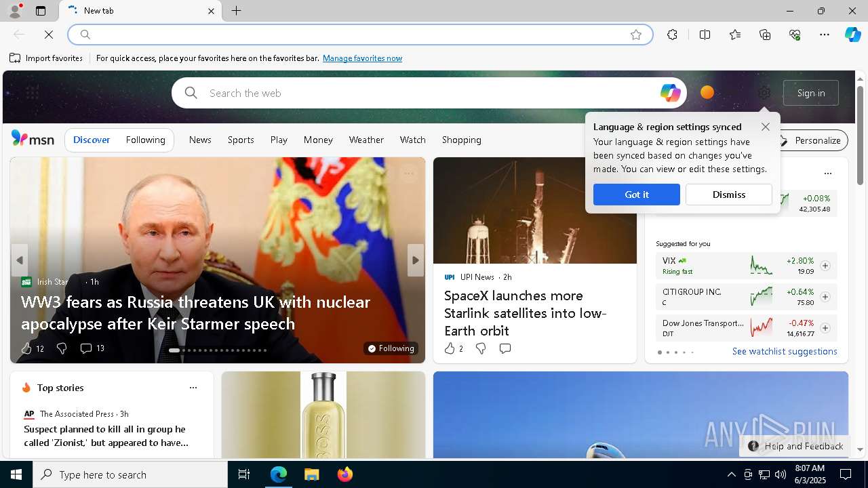The image size is (868, 488).
Task: Open the Collections icon
Action: coord(765,35)
